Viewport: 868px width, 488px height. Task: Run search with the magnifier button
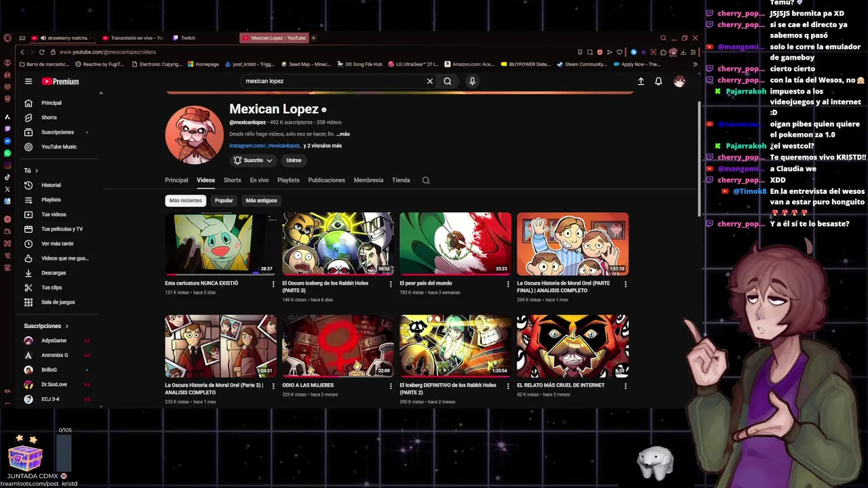coord(448,81)
